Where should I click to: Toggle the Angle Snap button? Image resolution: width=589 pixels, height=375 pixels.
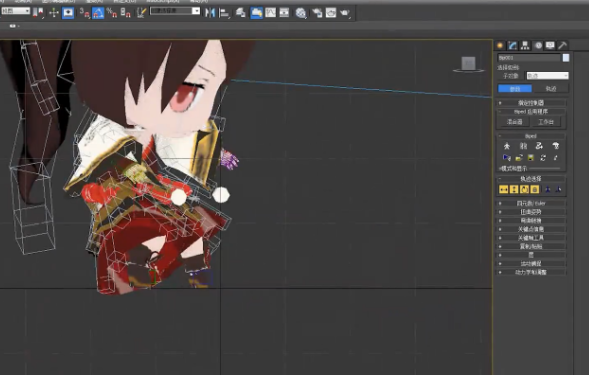(x=98, y=13)
